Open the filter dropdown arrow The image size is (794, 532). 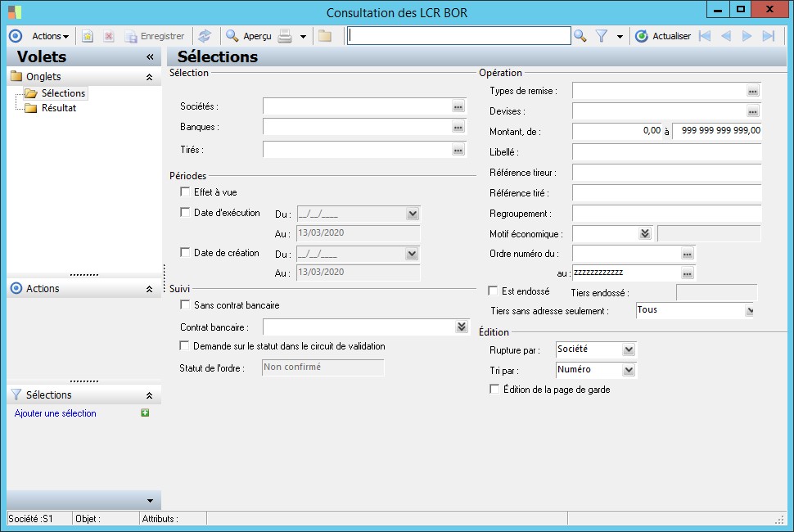(x=620, y=37)
